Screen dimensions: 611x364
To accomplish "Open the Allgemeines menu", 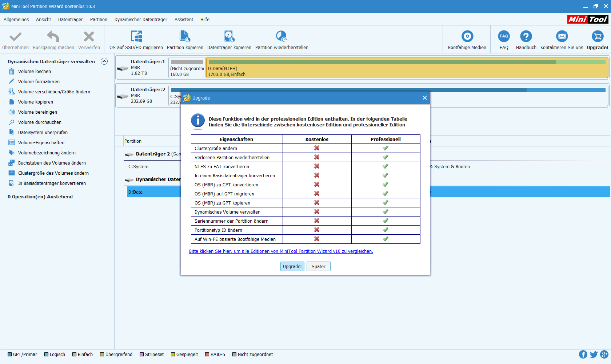I will tap(16, 20).
